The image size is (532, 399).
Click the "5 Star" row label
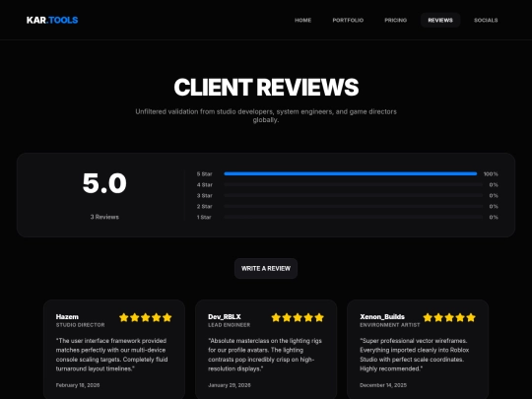(x=205, y=173)
